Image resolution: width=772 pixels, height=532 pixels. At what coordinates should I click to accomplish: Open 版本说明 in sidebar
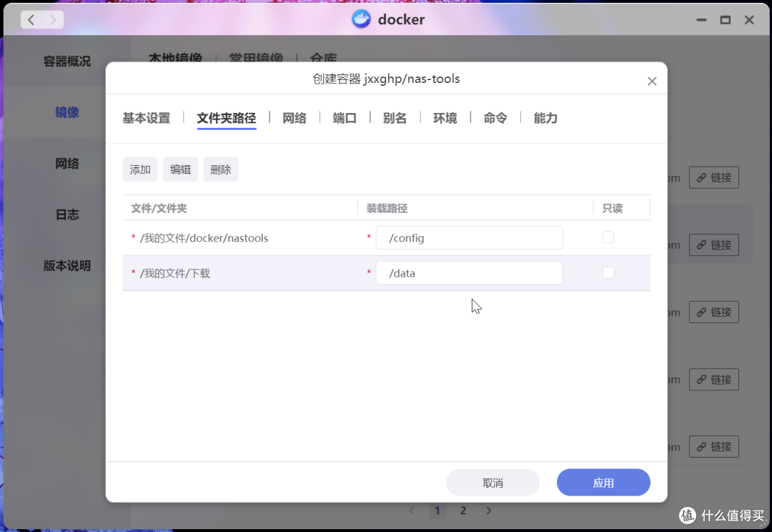[x=67, y=266]
